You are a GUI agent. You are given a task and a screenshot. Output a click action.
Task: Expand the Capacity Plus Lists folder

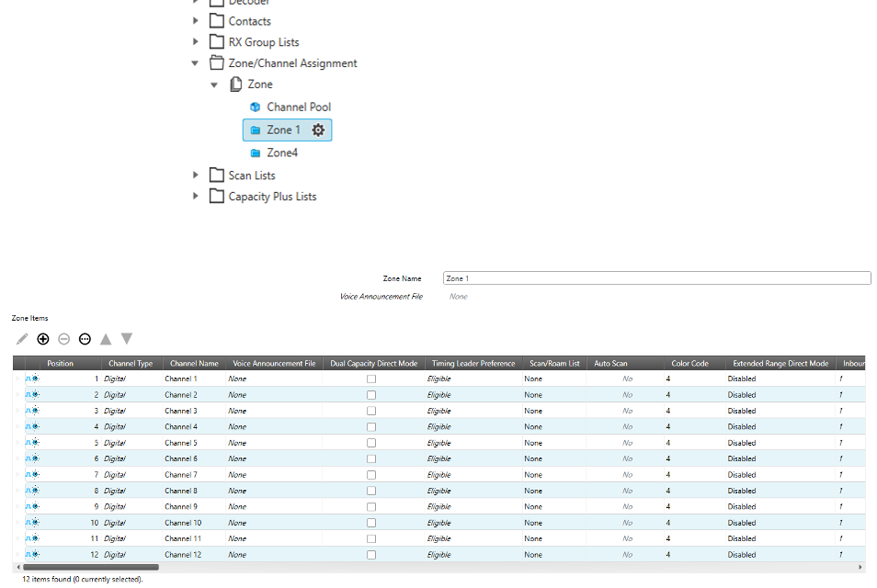(195, 197)
